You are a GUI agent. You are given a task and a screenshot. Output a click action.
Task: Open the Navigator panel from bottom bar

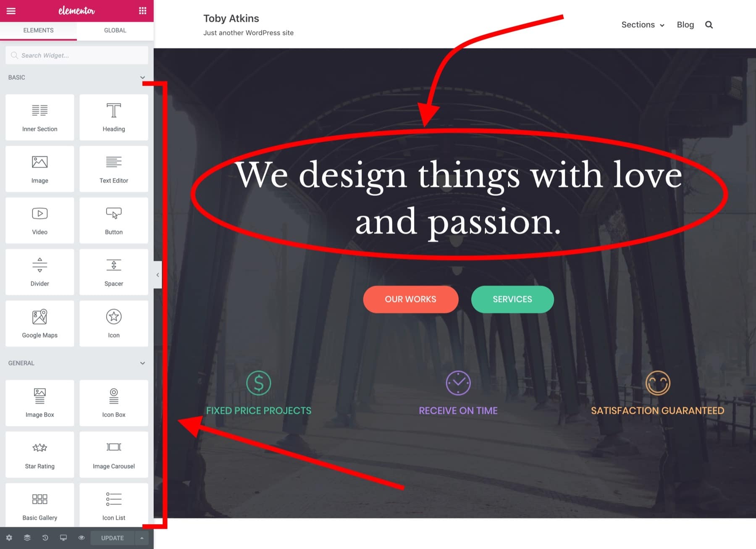click(27, 538)
